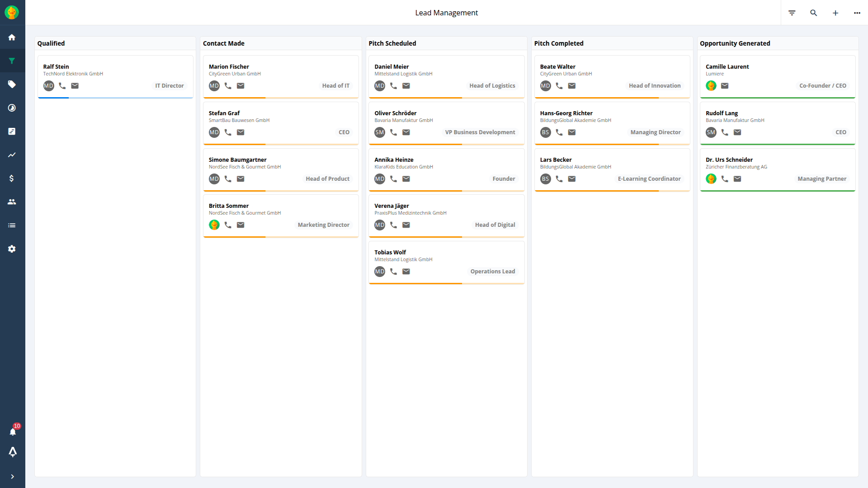
Task: Open the contacts people icon in sidebar
Action: [x=12, y=202]
